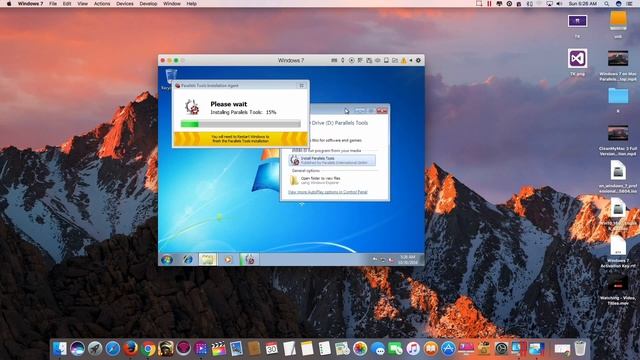The image size is (640, 360).
Task: Click the Windows taskbar clock
Action: (407, 260)
